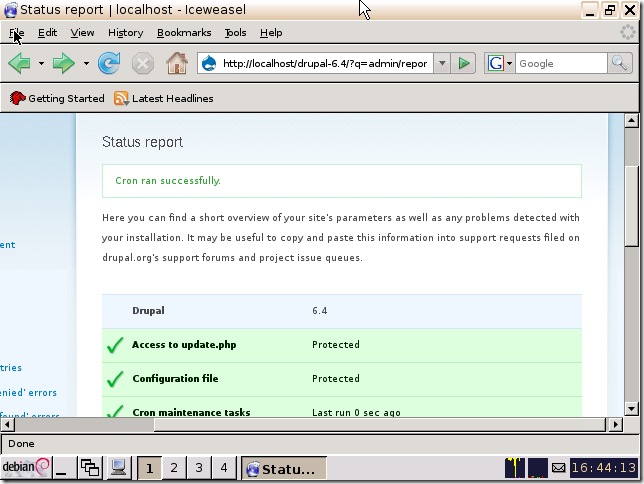Click the show desktop computer icon

[x=118, y=468]
